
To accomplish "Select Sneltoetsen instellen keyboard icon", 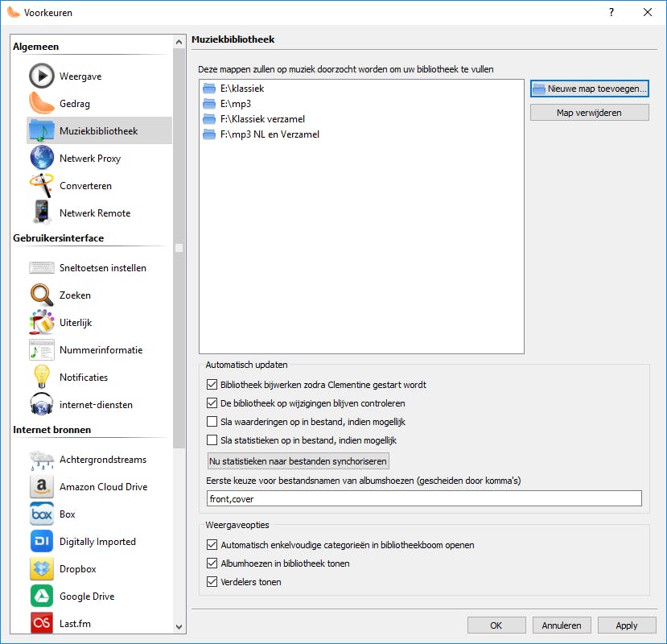I will pyautogui.click(x=42, y=267).
